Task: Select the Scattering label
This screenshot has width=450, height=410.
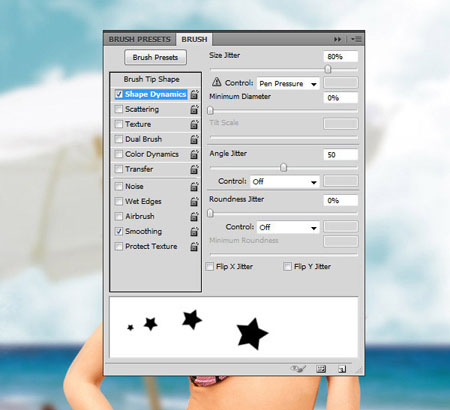Action: [142, 109]
